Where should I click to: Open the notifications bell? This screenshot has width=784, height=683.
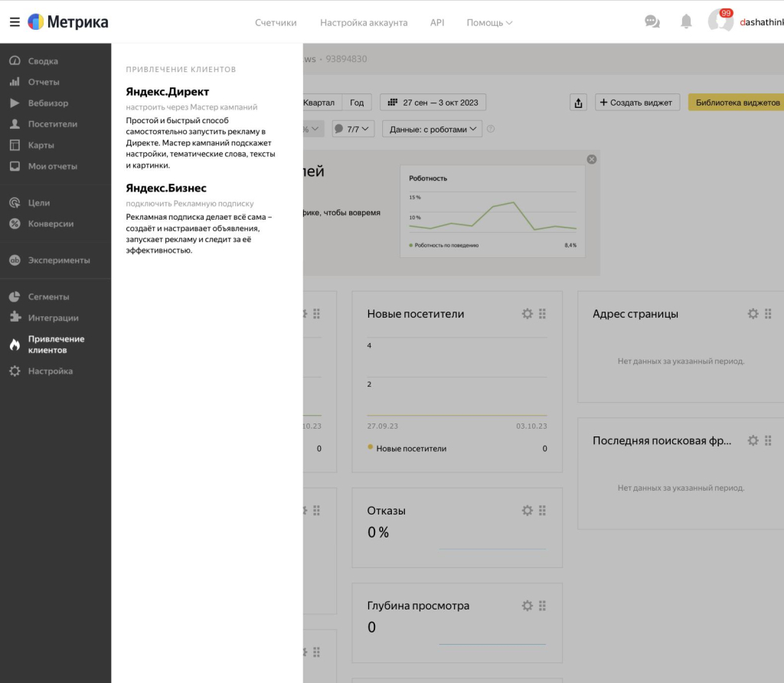[x=686, y=22]
